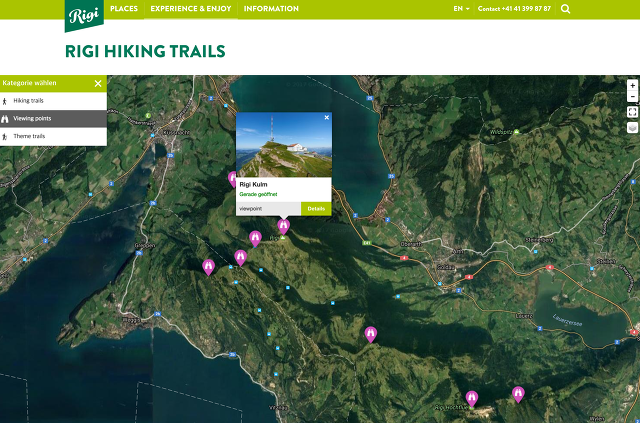Click the viewpoint marker partly hidden behind popup

tap(232, 179)
